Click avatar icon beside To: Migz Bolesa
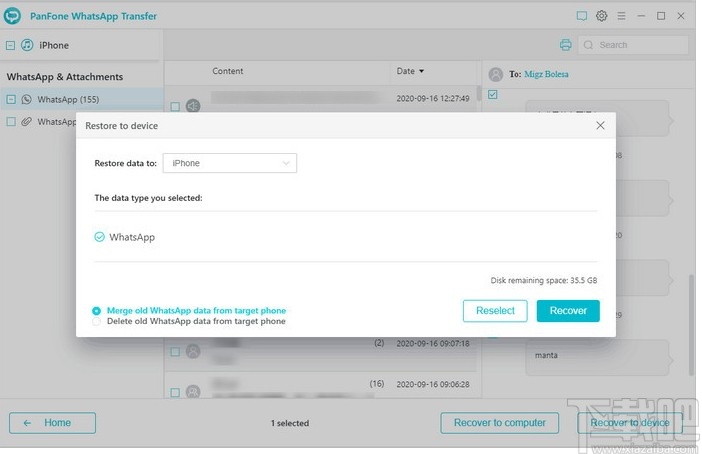 click(496, 74)
